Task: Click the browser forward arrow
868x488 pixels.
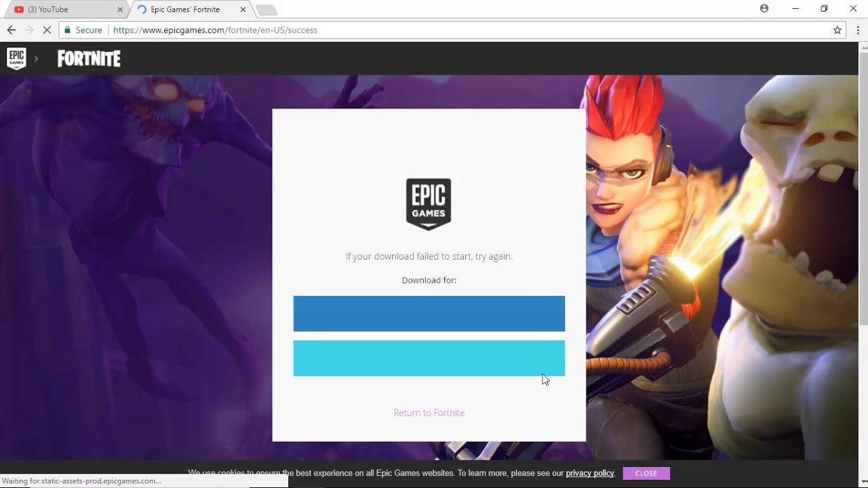Action: click(x=28, y=30)
